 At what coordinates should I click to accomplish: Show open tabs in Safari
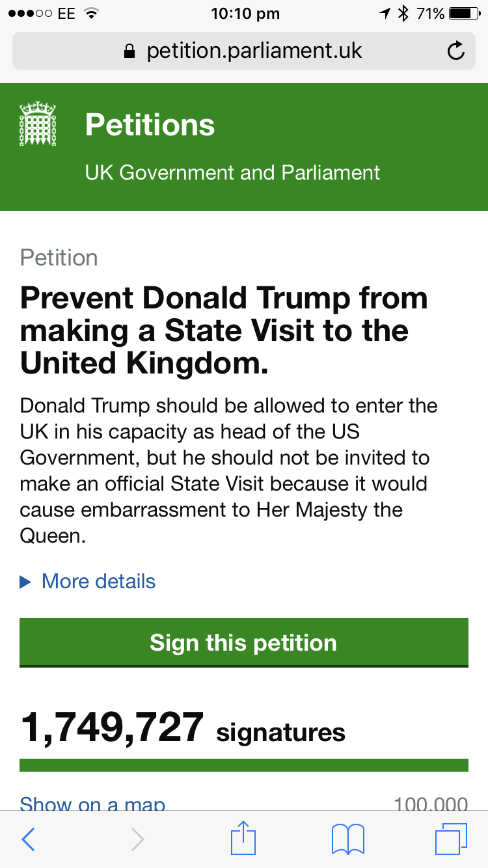coord(451,839)
